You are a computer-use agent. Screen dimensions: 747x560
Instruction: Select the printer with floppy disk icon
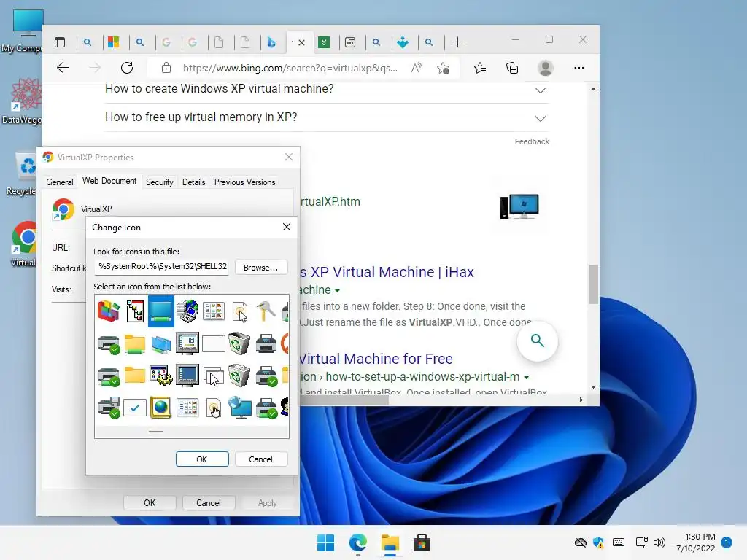pos(109,408)
